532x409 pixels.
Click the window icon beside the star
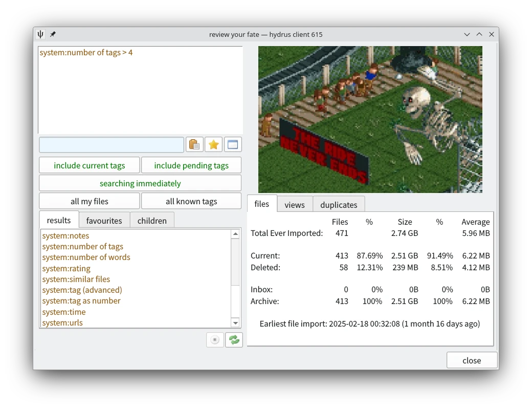(233, 145)
